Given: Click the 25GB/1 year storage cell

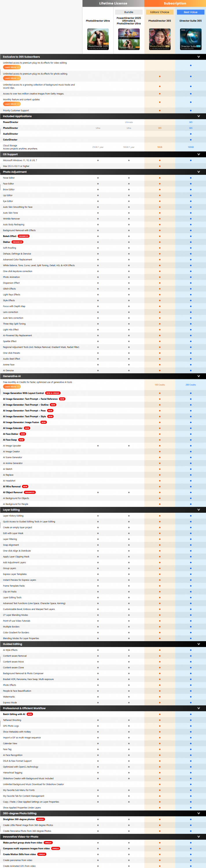Looking at the screenshot, I should pyautogui.click(x=98, y=147).
